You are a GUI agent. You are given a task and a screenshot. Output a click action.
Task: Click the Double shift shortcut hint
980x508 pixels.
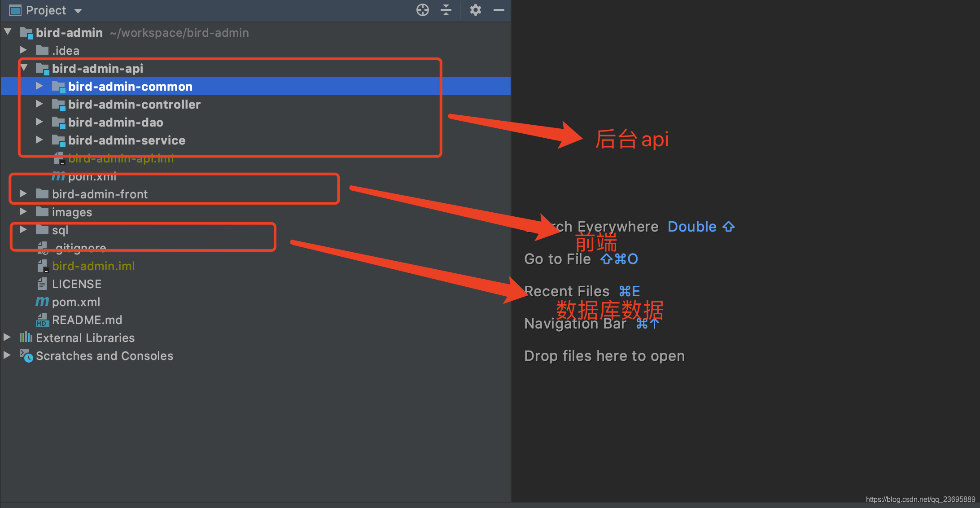[701, 227]
